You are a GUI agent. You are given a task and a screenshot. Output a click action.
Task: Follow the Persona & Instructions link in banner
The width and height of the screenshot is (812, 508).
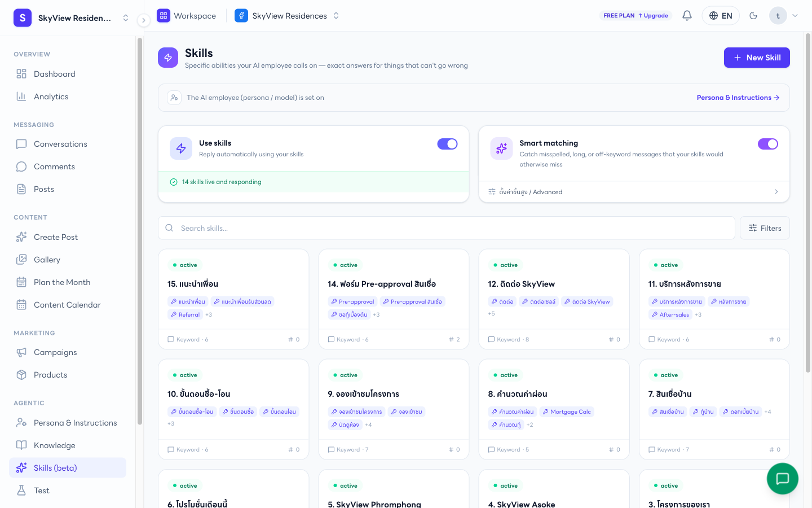[x=738, y=98]
